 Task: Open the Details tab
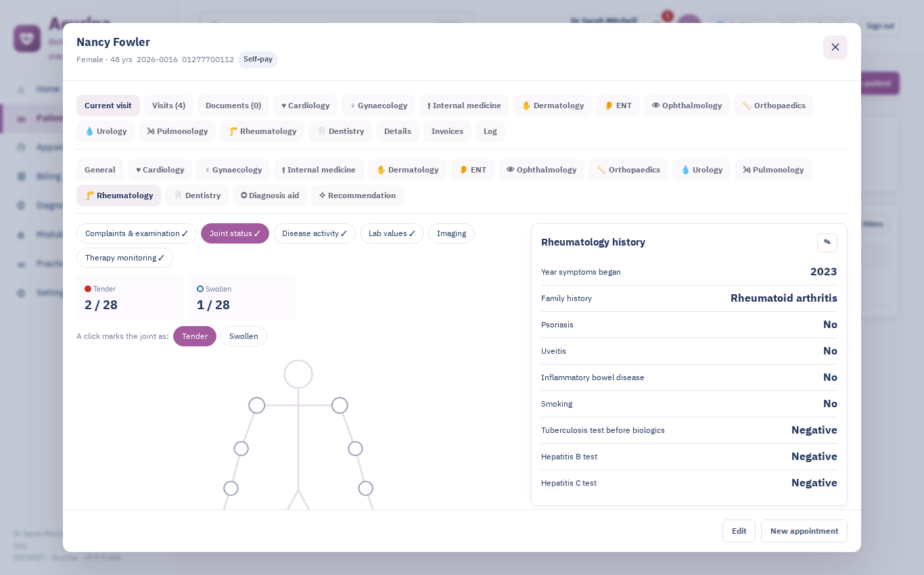pyautogui.click(x=398, y=131)
